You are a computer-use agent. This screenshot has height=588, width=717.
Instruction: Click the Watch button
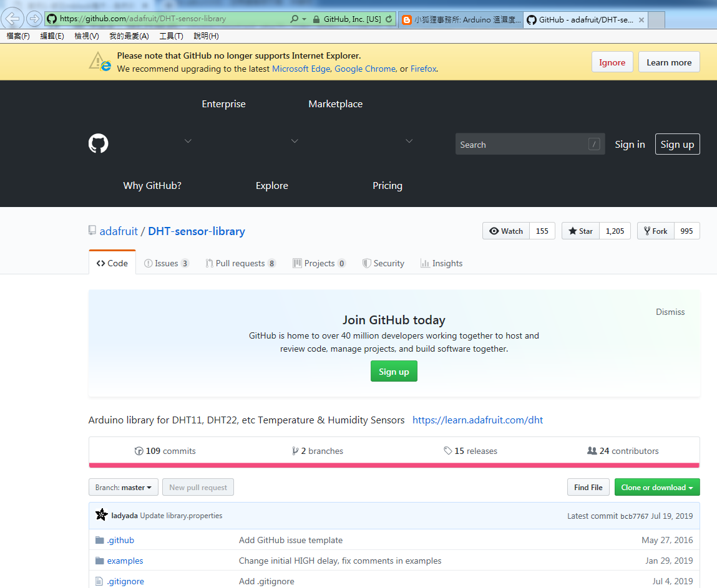[x=506, y=231]
